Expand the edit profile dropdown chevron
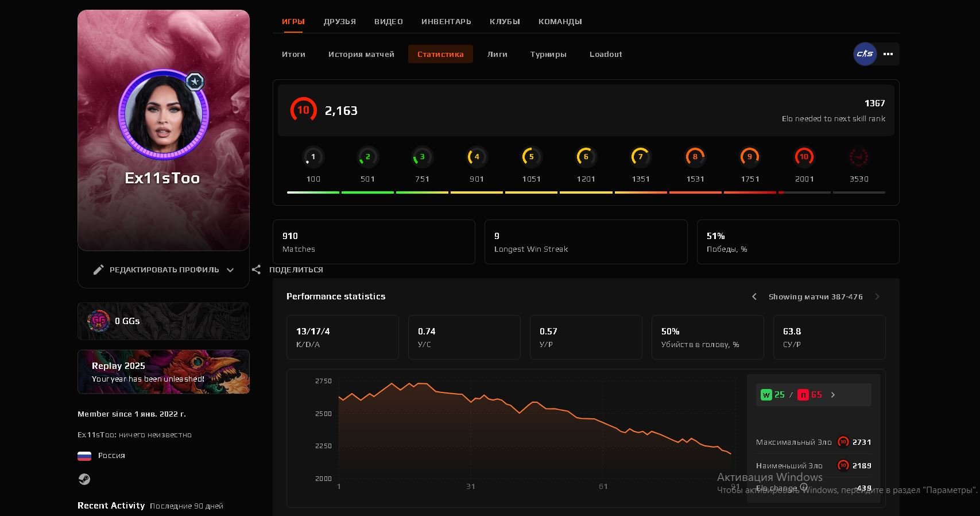Screen dimensions: 980x516 (x=230, y=269)
